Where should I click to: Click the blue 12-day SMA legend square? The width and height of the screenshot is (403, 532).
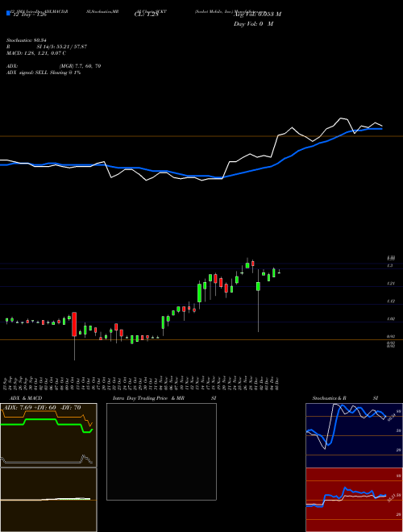[x=9, y=13]
